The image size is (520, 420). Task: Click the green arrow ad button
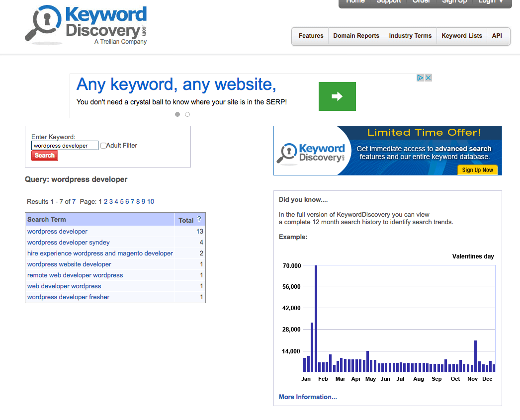(x=337, y=96)
